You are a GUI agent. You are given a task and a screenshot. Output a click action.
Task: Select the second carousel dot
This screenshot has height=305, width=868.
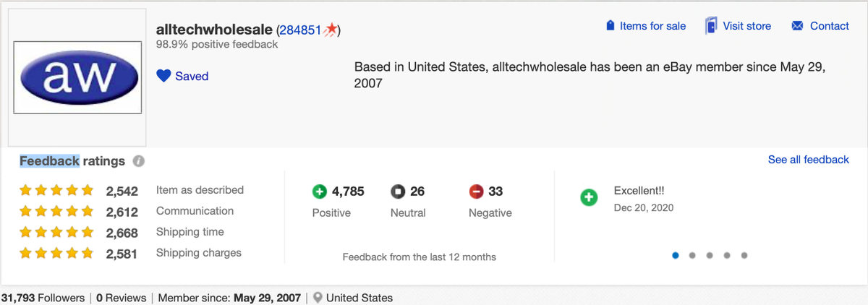click(x=693, y=255)
